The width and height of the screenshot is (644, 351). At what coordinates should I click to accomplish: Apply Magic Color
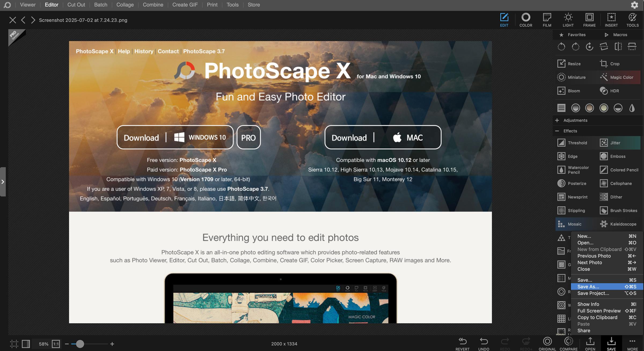tap(617, 77)
